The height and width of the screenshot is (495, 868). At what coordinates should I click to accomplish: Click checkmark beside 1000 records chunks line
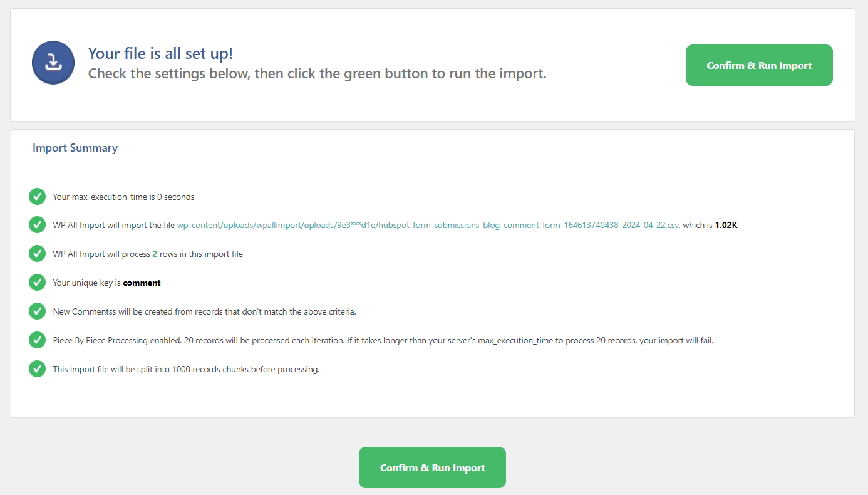tap(37, 369)
